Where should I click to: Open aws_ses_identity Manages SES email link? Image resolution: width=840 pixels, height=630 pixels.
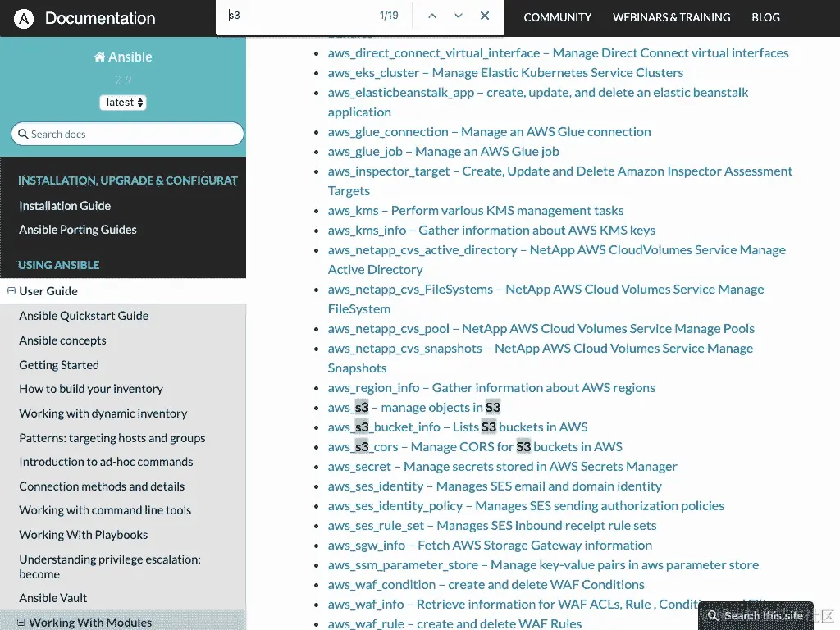[495, 486]
